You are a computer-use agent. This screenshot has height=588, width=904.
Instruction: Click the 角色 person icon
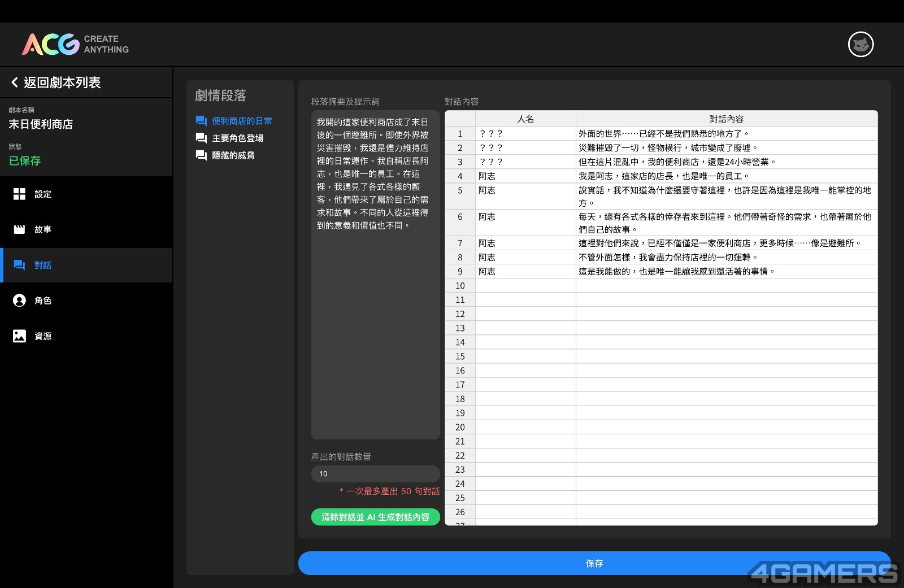19,300
